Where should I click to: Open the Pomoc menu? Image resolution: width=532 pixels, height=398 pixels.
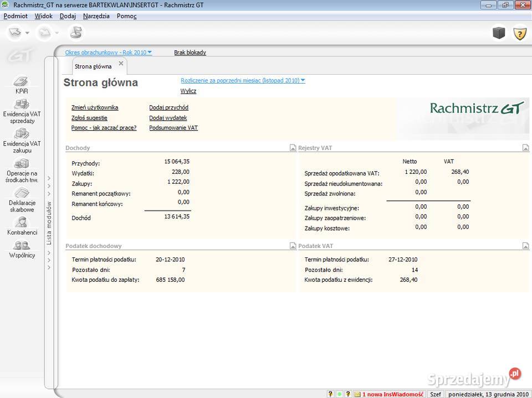[126, 16]
